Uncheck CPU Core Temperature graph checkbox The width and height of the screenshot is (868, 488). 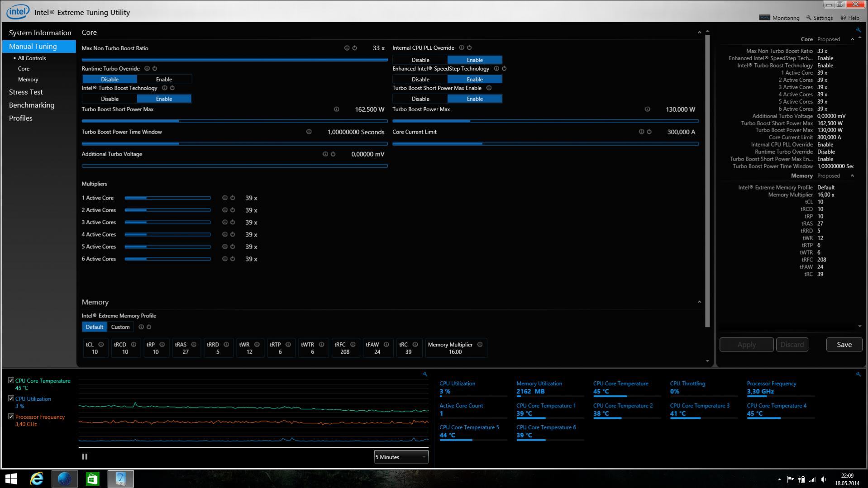[x=11, y=381]
